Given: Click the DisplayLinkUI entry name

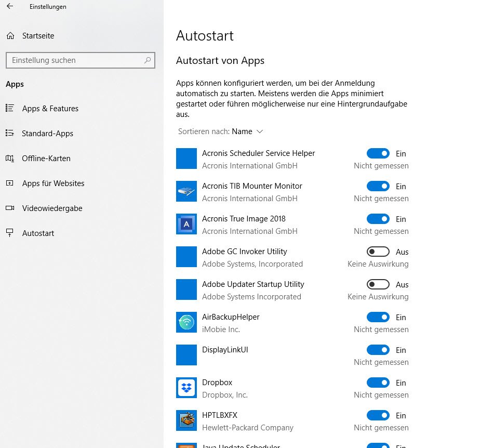Looking at the screenshot, I should (225, 350).
